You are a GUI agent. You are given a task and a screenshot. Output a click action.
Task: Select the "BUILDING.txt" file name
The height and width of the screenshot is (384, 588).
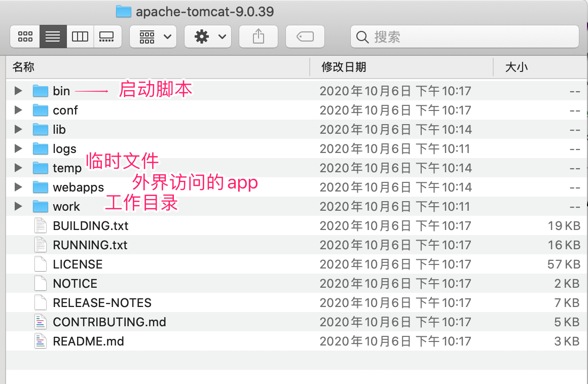(x=90, y=226)
